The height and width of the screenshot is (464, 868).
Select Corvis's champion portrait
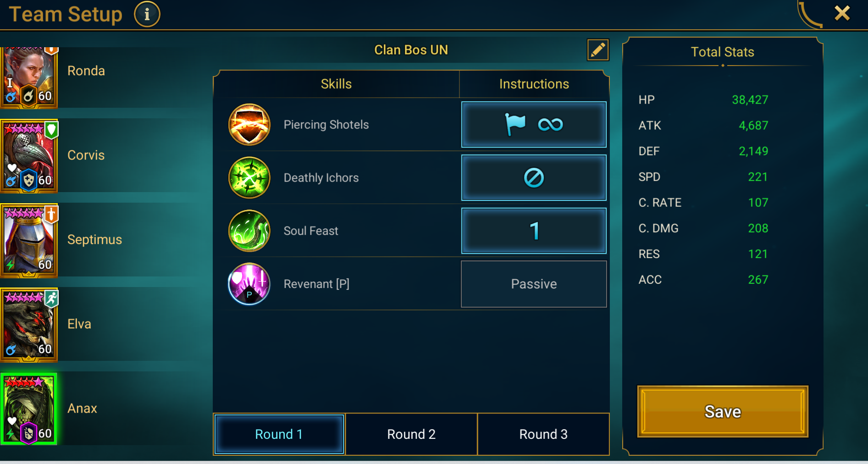coord(29,156)
